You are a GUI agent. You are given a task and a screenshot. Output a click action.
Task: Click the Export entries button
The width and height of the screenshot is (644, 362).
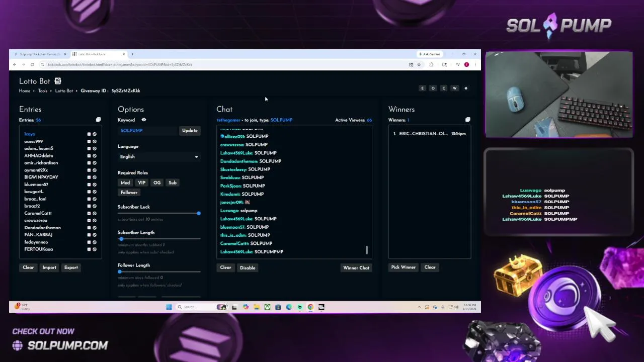click(x=71, y=267)
